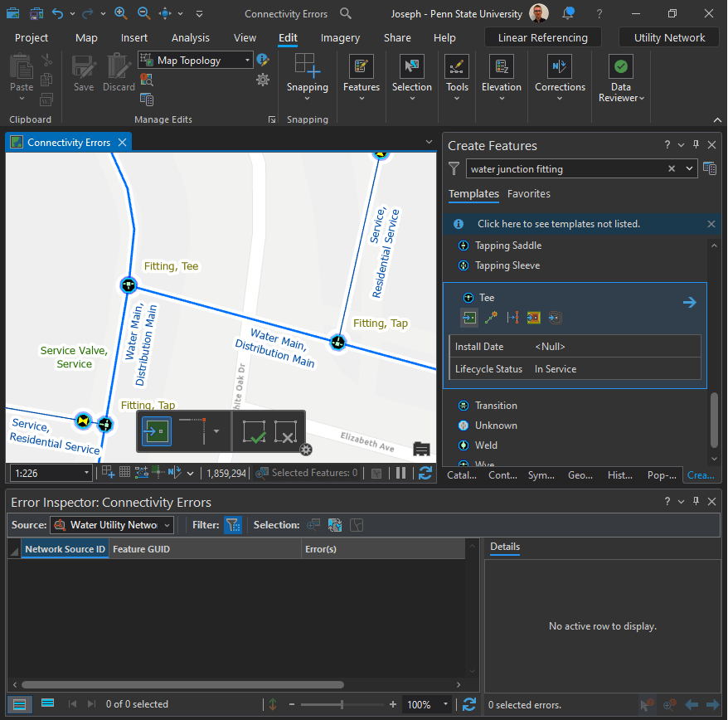Open the Analysis ribbon tab

point(190,38)
